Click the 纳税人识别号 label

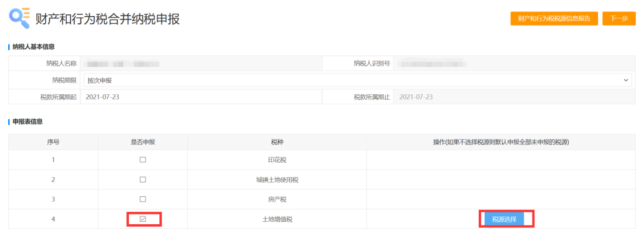(x=371, y=64)
